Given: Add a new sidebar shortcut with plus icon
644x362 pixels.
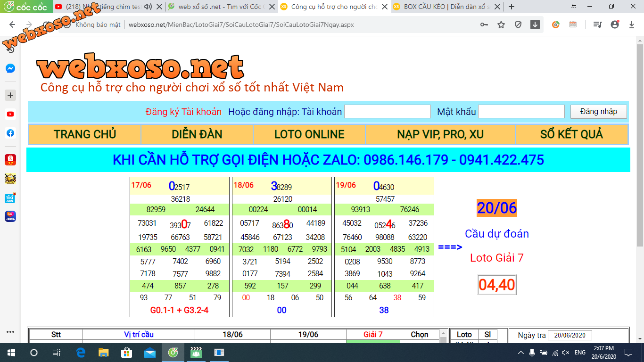Looking at the screenshot, I should [10, 95].
